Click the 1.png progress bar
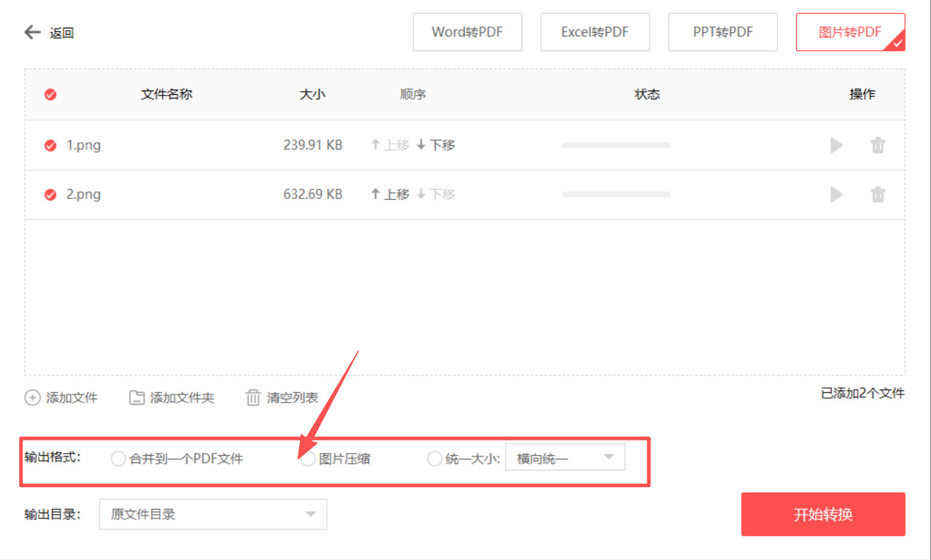This screenshot has width=931, height=560. (x=616, y=145)
